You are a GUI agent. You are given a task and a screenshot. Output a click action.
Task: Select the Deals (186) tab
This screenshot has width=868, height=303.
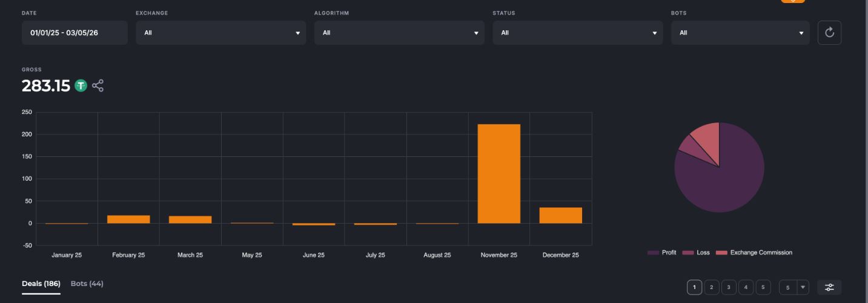pyautogui.click(x=41, y=284)
